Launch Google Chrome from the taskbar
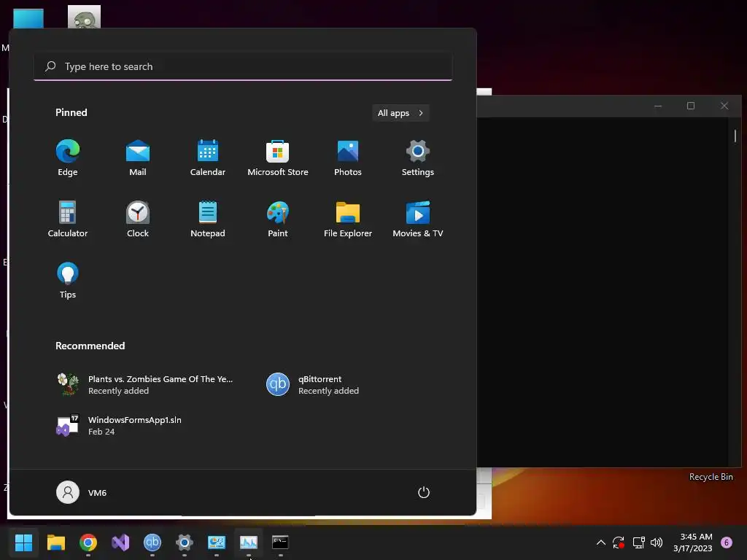Image resolution: width=747 pixels, height=560 pixels. click(x=88, y=542)
